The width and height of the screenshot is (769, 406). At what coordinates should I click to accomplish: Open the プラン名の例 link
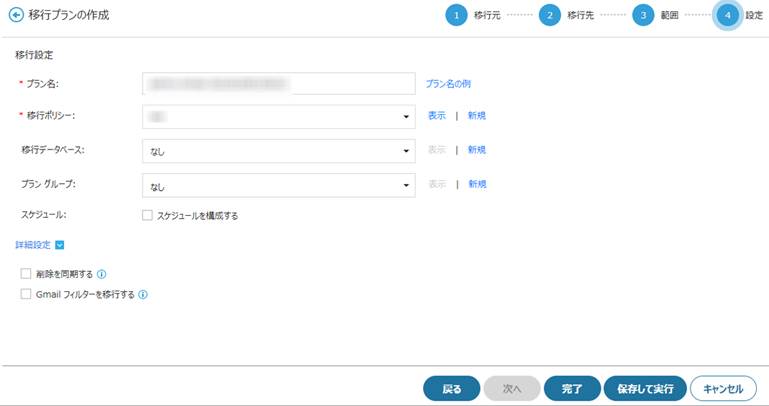(448, 84)
